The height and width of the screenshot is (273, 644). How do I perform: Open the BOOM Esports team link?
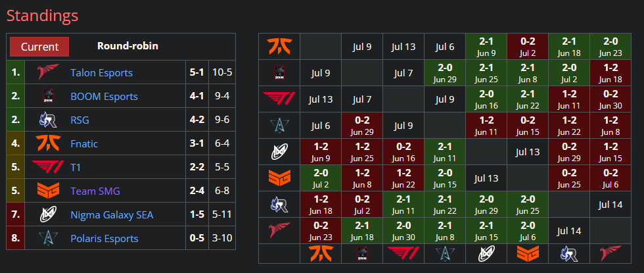[x=104, y=97]
